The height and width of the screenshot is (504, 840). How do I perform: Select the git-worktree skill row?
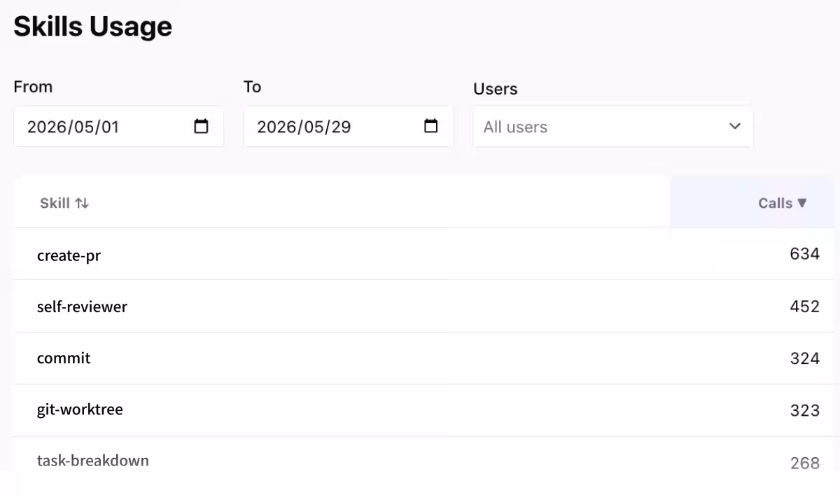423,409
